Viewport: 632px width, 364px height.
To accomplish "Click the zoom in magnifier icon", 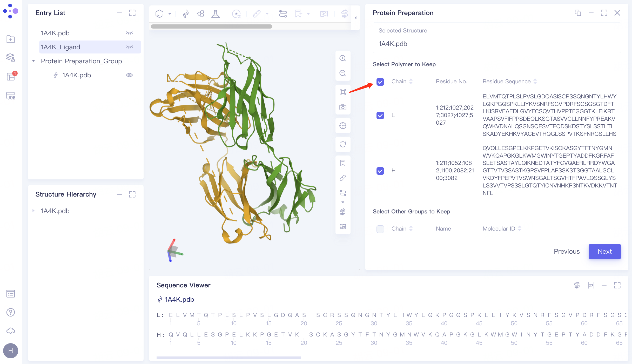I will tap(343, 58).
